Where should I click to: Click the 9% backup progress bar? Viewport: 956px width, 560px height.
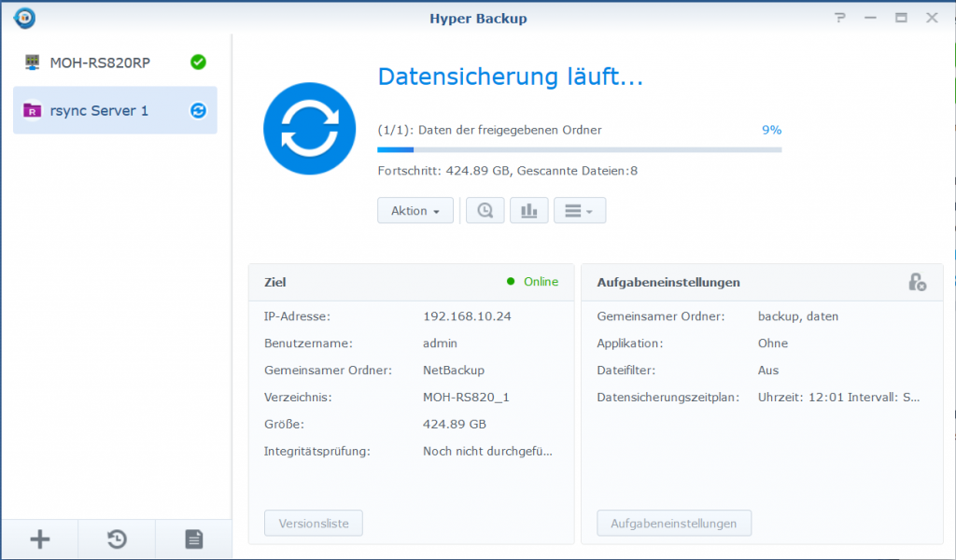pos(579,148)
